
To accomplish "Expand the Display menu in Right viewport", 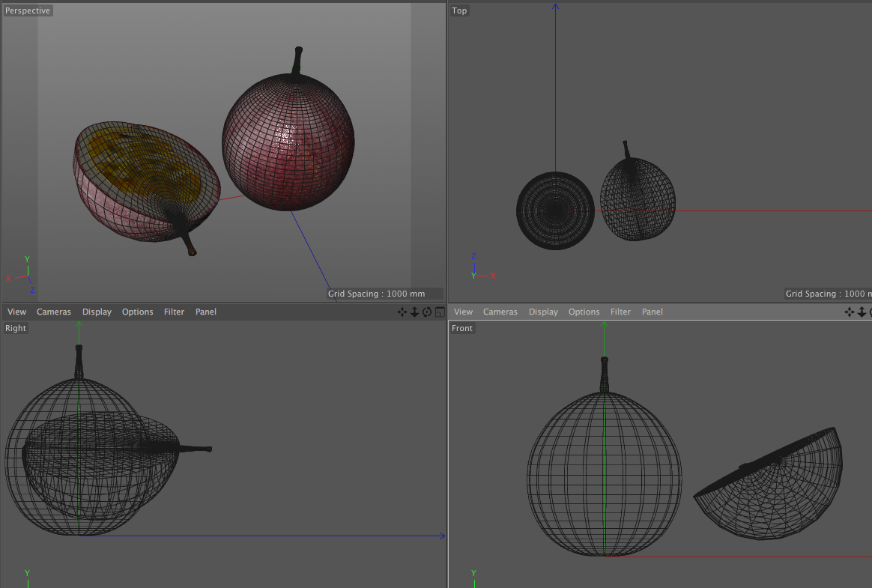I will click(97, 312).
